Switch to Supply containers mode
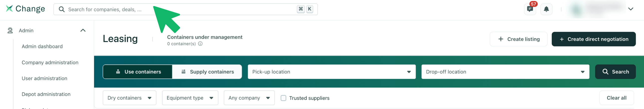644x109 pixels. 207,72
